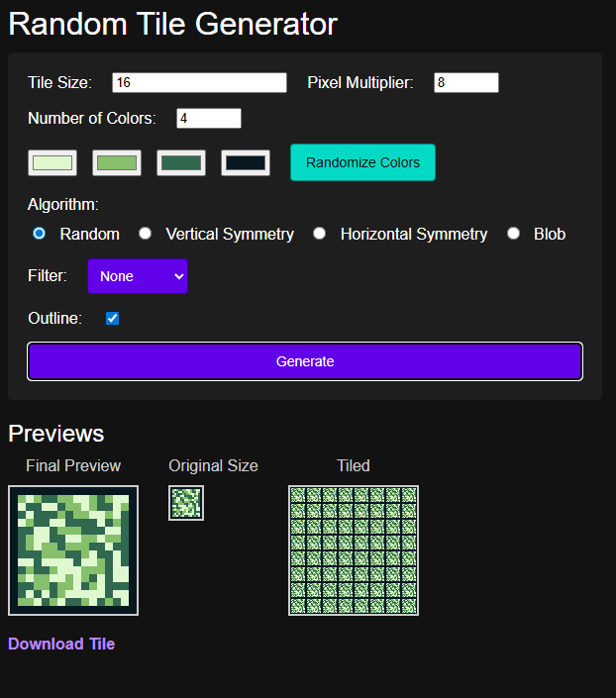
Task: Toggle the Outline checkbox
Action: tap(112, 318)
